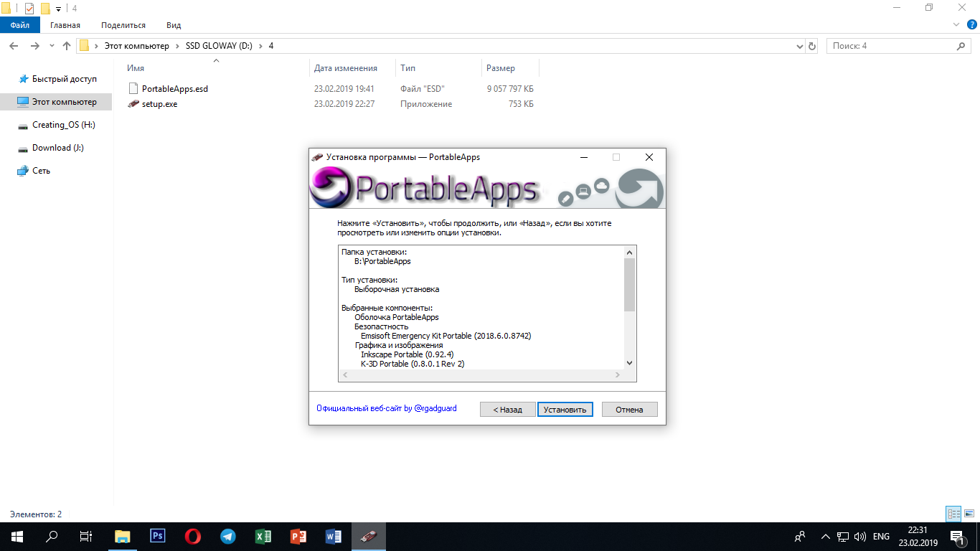The image size is (980, 551).
Task: Click SSD GLOWAY (D:) in address path
Action: coord(218,46)
